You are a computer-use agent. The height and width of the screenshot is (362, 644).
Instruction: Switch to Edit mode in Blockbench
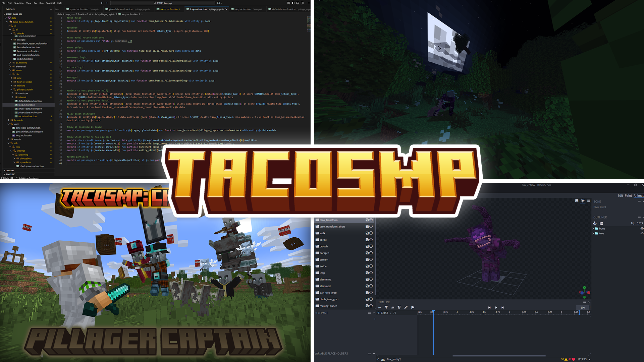pos(620,196)
